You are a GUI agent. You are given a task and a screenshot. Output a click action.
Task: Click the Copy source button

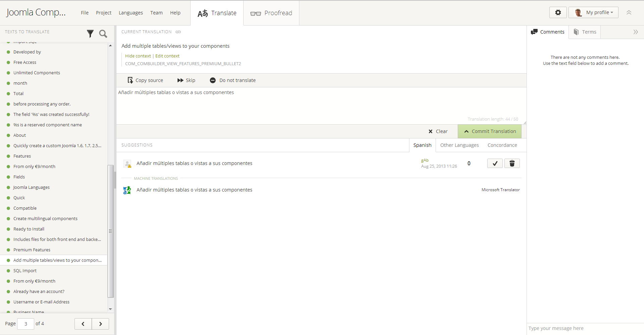pyautogui.click(x=145, y=80)
